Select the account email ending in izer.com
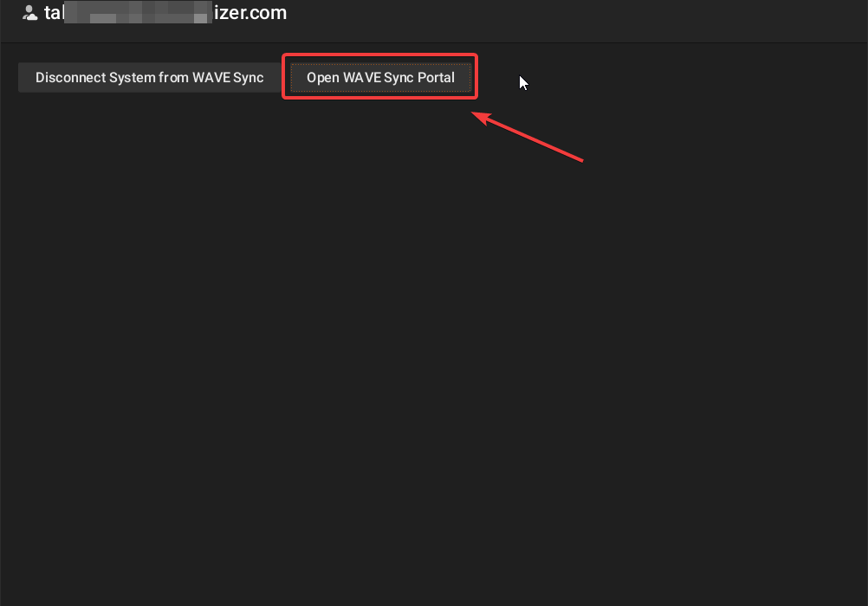This screenshot has width=868, height=606. click(165, 12)
